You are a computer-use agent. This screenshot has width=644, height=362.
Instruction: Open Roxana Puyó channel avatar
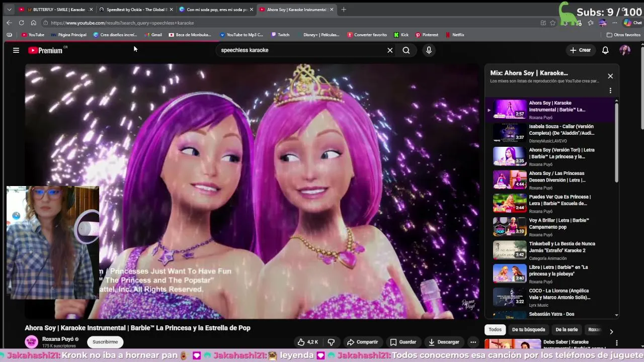coord(31,342)
